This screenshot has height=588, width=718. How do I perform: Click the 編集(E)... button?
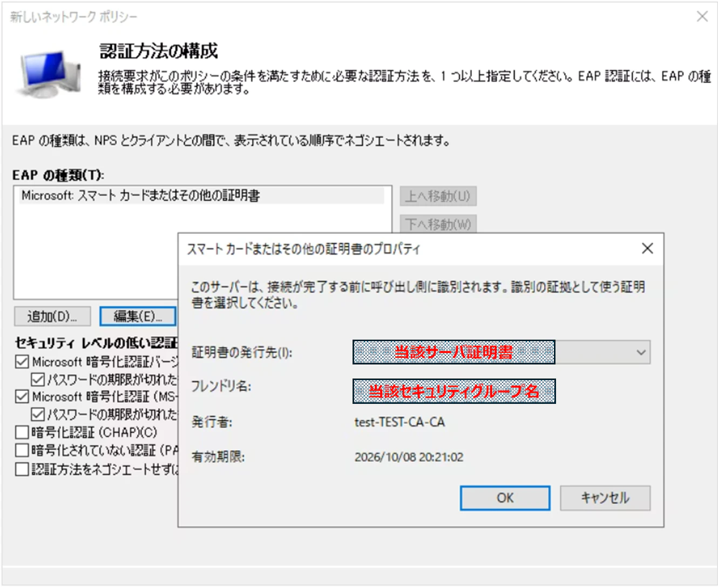click(138, 316)
